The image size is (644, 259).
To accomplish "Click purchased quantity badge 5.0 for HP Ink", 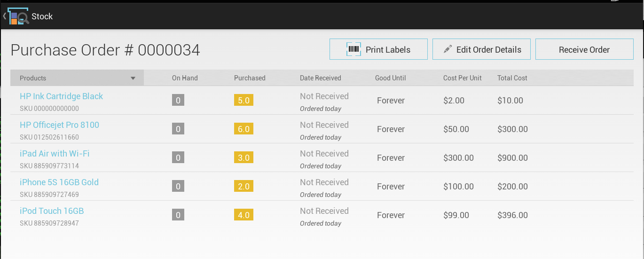I will point(243,100).
